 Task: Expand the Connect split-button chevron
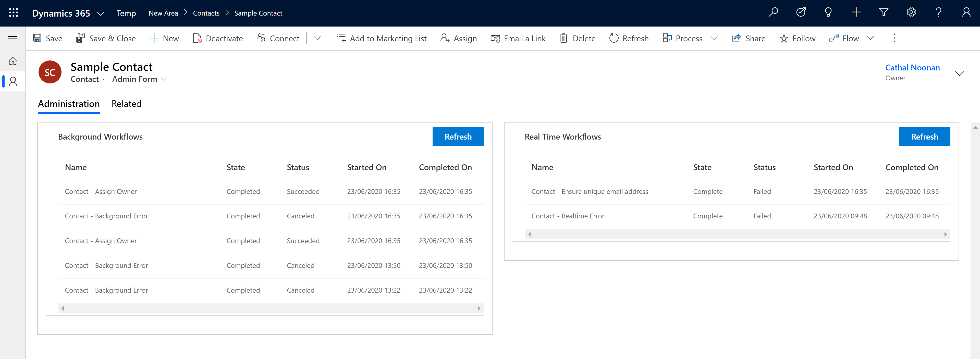pos(317,39)
